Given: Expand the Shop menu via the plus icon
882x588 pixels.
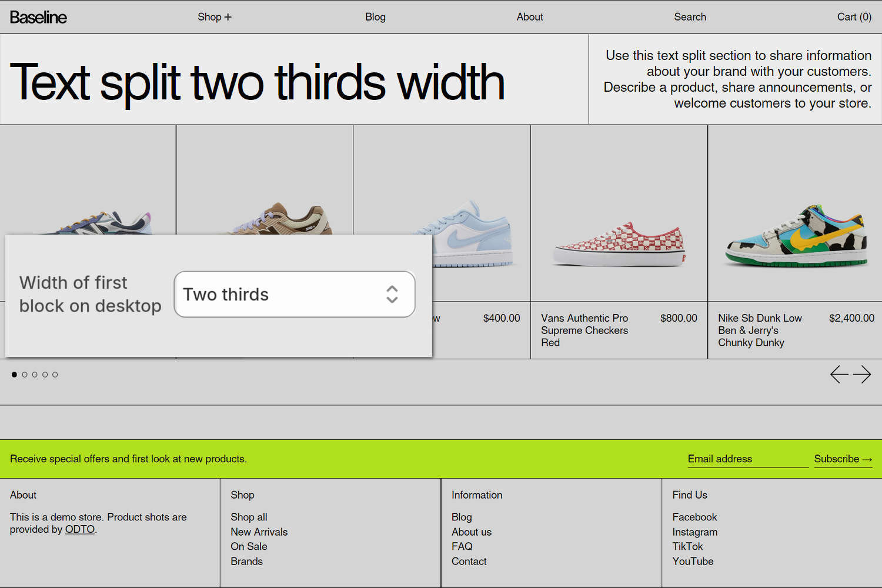Looking at the screenshot, I should click(x=228, y=16).
